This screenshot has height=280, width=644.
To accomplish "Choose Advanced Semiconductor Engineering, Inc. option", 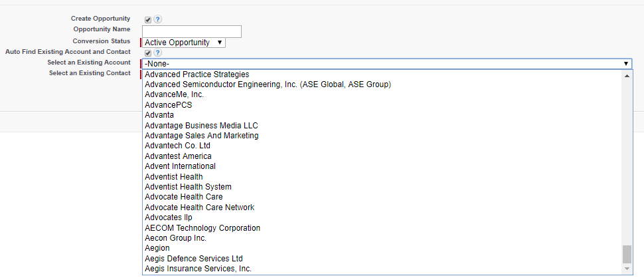I will tap(268, 84).
